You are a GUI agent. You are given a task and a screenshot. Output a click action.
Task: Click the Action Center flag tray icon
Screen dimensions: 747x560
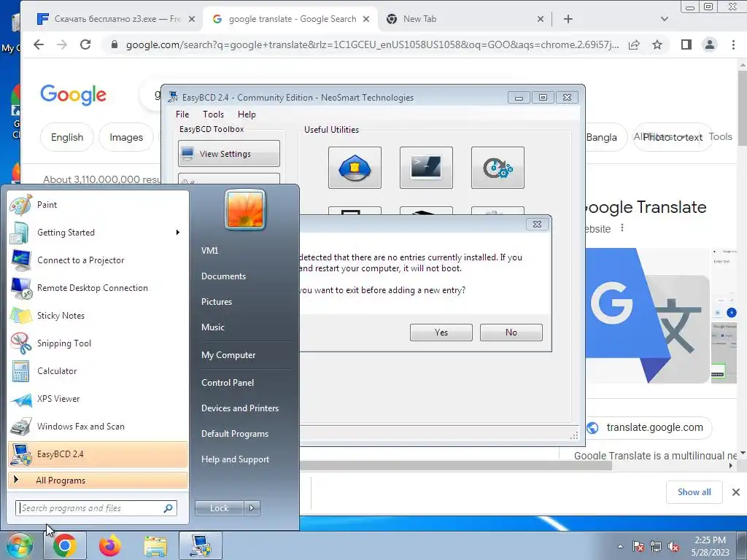pos(638,546)
